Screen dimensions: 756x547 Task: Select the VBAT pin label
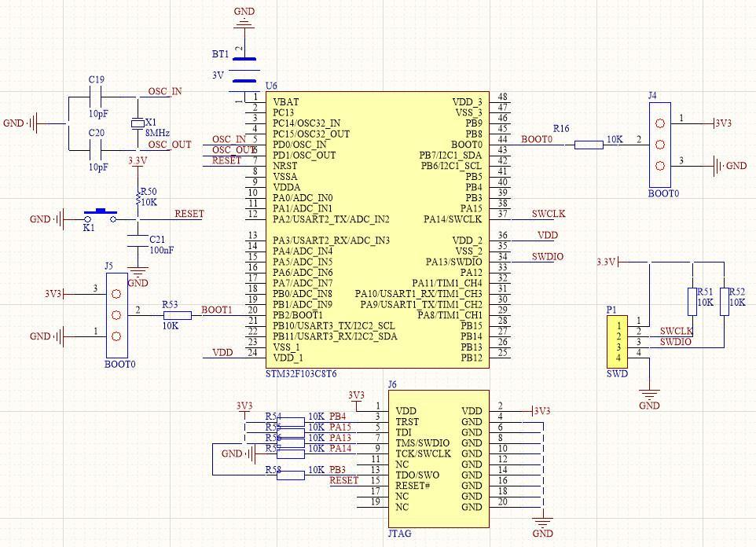(286, 102)
